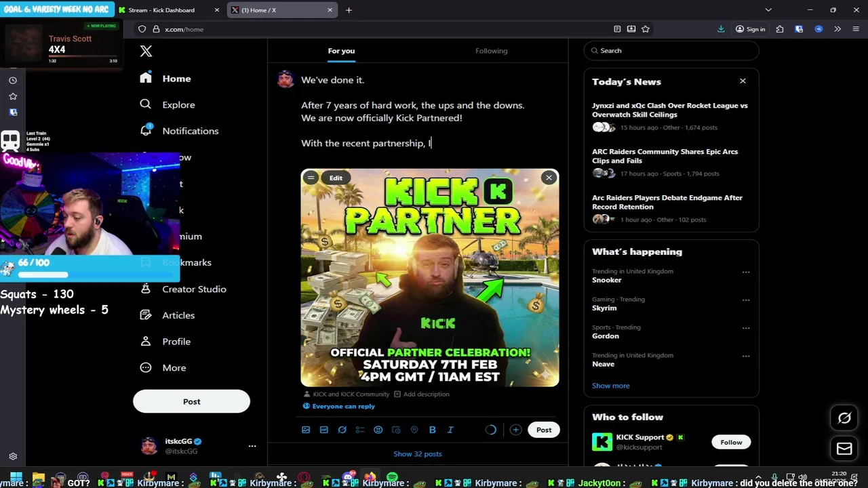868x488 pixels.
Task: Open the browser application menu
Action: [856, 29]
